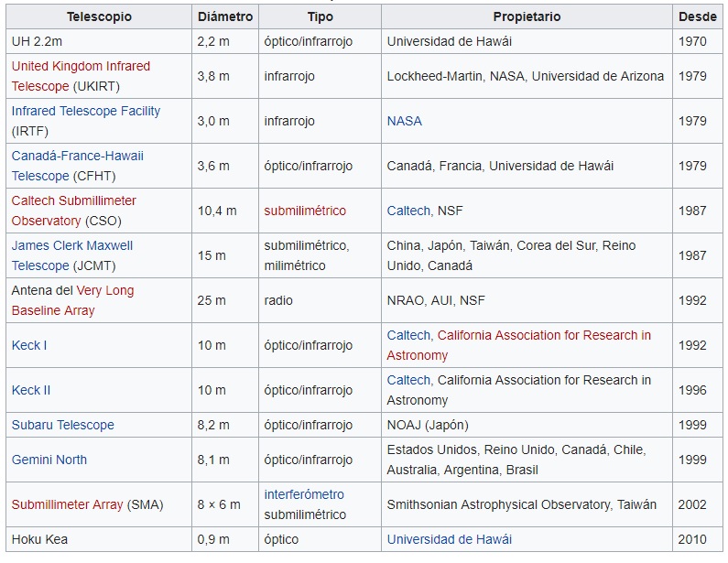Viewport: 728px width, 563px height.
Task: Click the 8,2 m diameter cell
Action: coord(225,425)
